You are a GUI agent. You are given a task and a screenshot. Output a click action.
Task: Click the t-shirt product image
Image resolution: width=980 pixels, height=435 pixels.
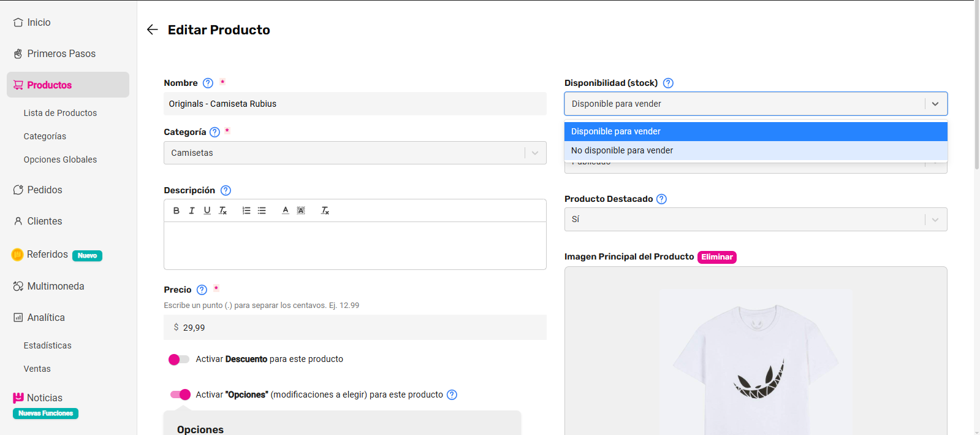point(756,362)
